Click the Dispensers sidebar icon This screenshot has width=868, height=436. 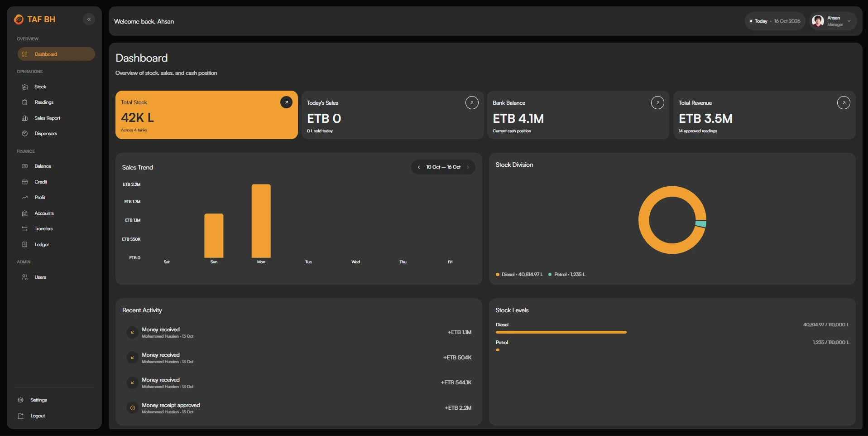(x=25, y=134)
